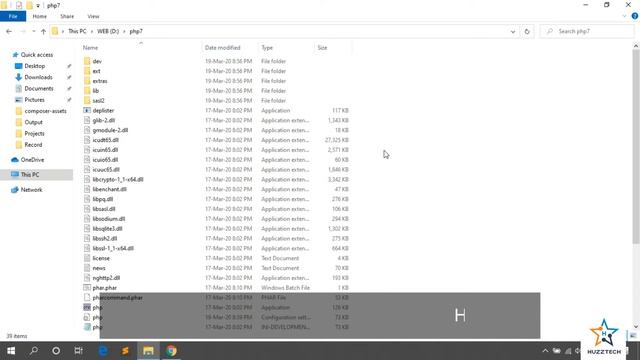Open taskbar Search magnifier icon
The height and width of the screenshot is (360, 640).
click(34, 351)
